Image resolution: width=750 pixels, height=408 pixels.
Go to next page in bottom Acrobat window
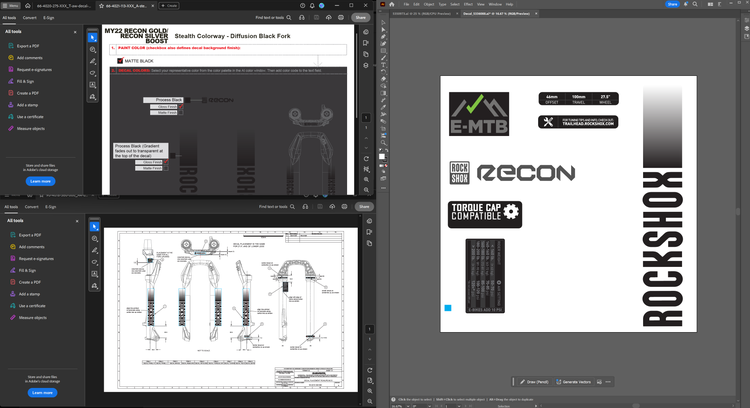[369, 360]
